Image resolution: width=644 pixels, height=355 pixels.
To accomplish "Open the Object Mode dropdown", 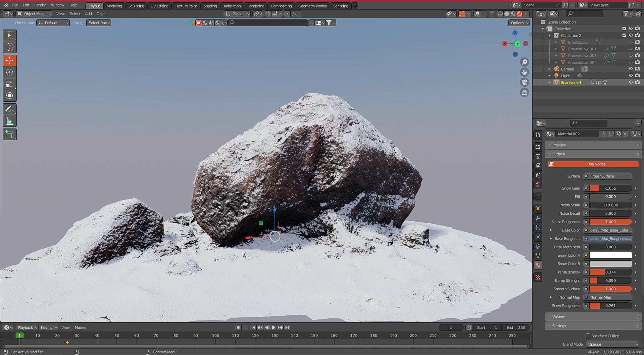I will [x=34, y=14].
